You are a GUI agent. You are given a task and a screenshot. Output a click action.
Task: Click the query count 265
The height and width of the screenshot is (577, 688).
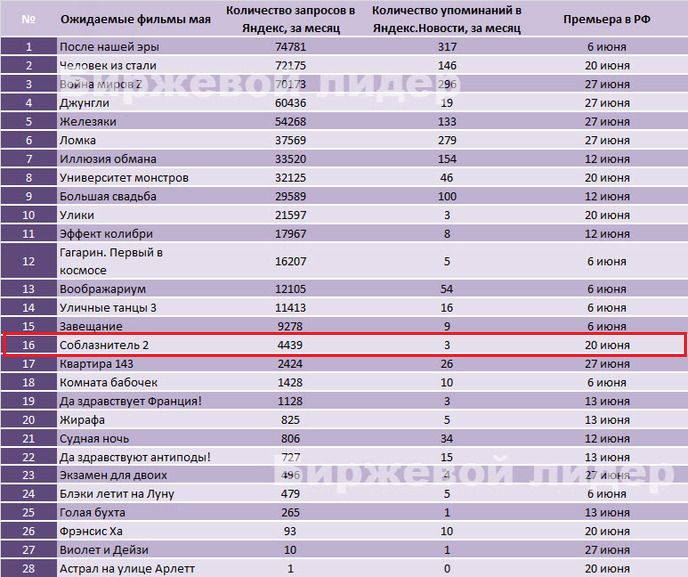coord(290,512)
